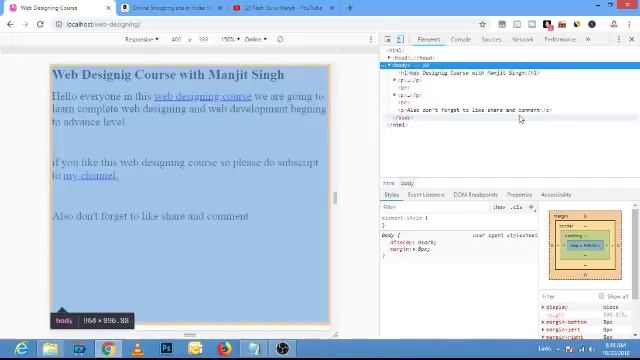
Task: Click the viewport width input showing 400
Action: pos(176,39)
